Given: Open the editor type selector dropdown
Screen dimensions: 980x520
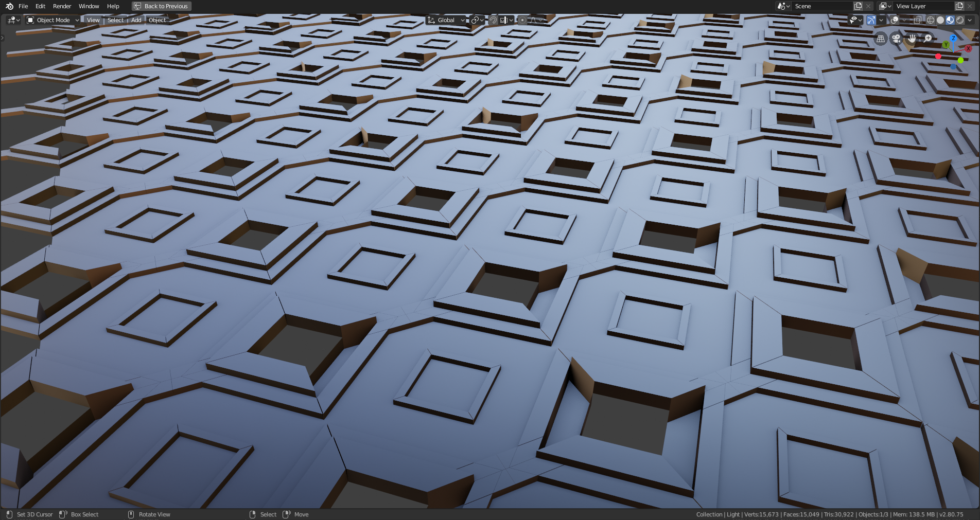Looking at the screenshot, I should pos(13,20).
